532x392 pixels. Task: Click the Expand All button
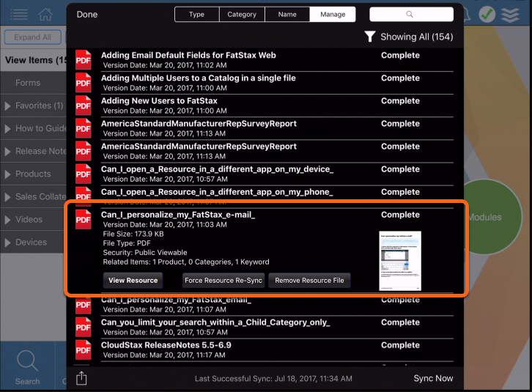[33, 37]
